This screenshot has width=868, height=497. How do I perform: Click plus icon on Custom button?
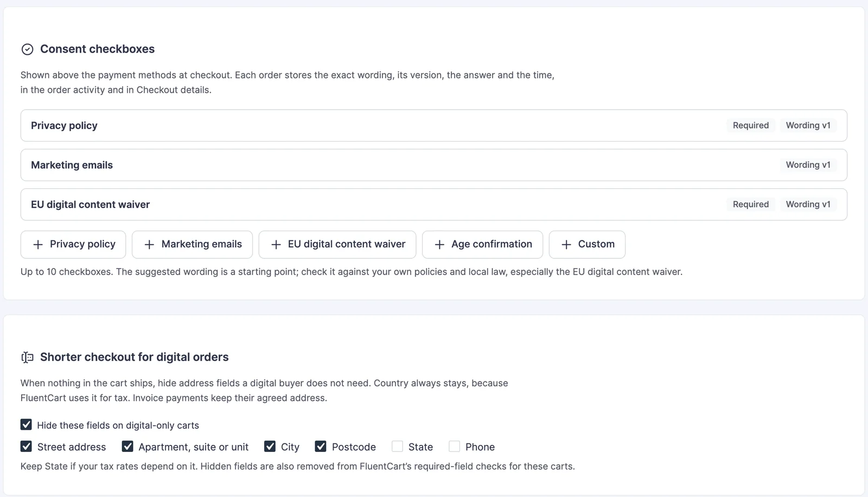tap(566, 245)
